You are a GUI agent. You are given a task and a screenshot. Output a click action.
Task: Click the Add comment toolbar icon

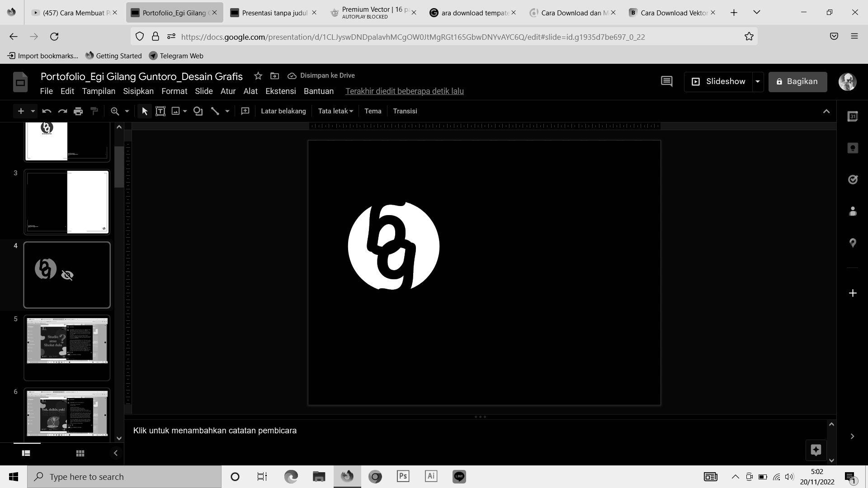(x=245, y=111)
